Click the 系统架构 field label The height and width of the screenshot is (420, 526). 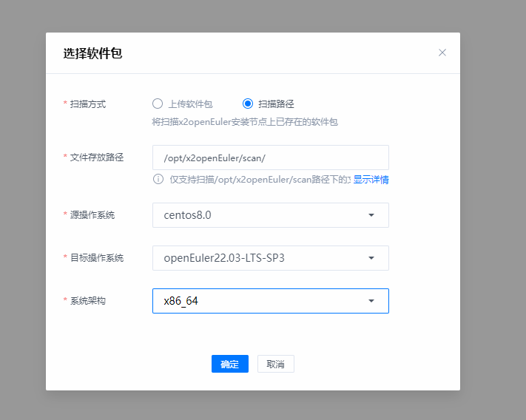87,301
